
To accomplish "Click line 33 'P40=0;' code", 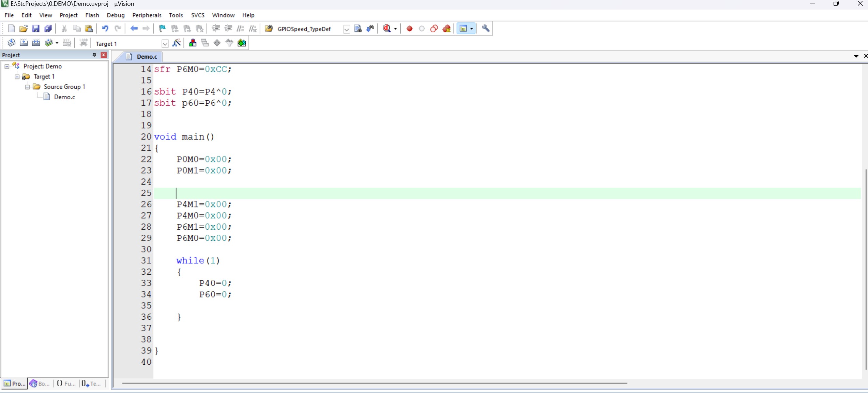I will click(x=215, y=283).
